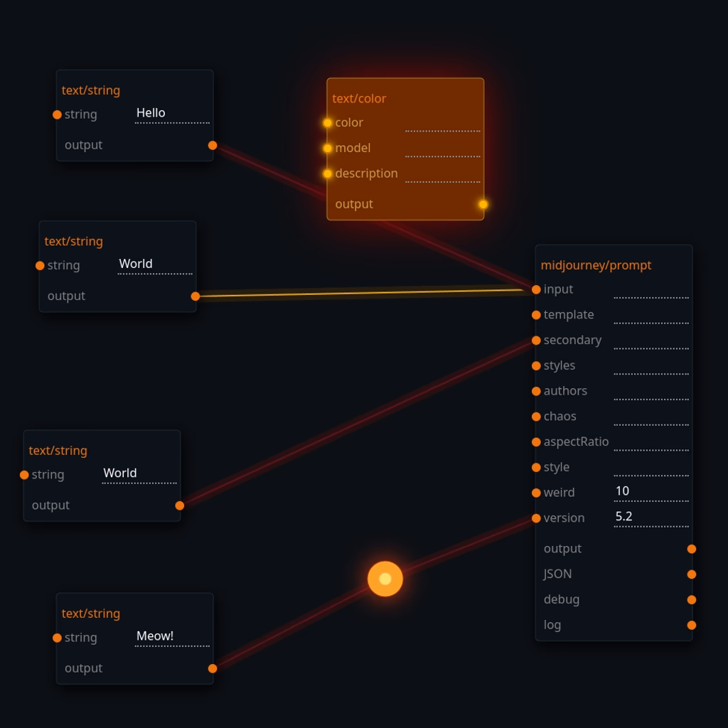Click the template value field on midjourney/prompt
This screenshot has width=728, height=728.
coord(651,315)
